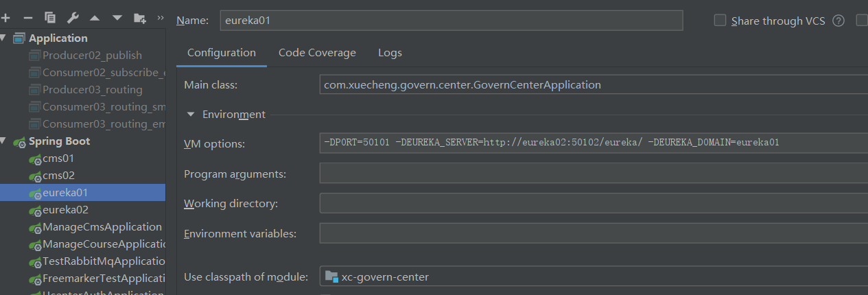Focus the Program arguments field
This screenshot has height=295, width=868.
pos(594,174)
